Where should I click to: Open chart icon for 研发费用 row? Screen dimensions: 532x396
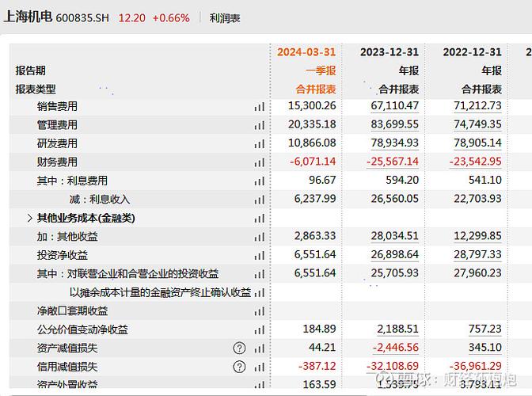[x=259, y=144]
